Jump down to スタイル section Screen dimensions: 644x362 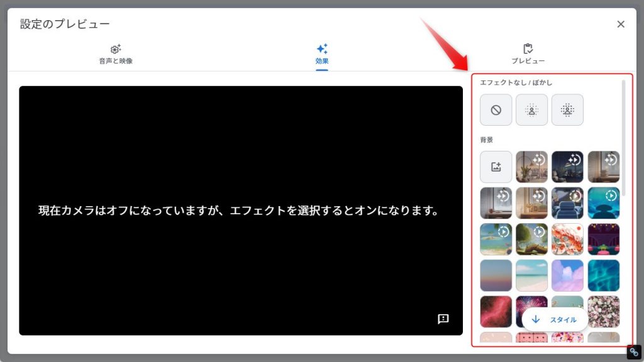(555, 319)
